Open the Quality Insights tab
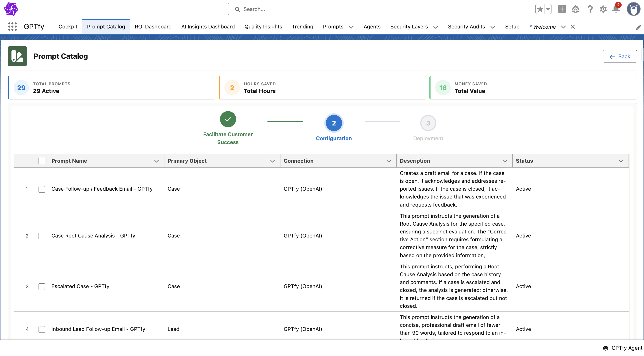This screenshot has height=356, width=644. pyautogui.click(x=263, y=26)
